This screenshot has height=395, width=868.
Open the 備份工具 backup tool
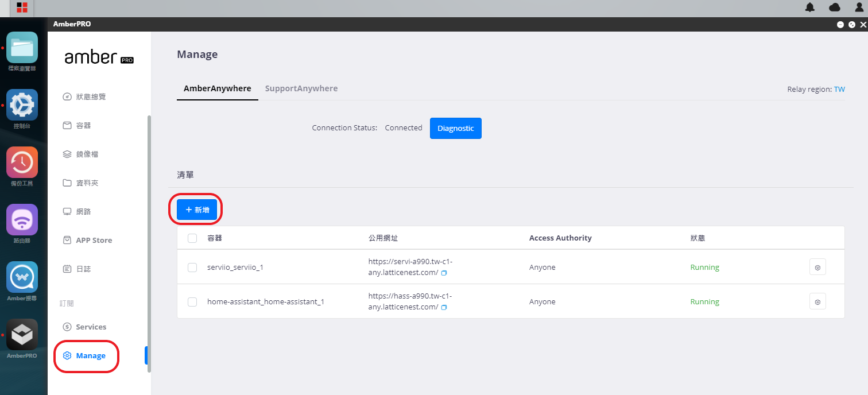point(22,162)
